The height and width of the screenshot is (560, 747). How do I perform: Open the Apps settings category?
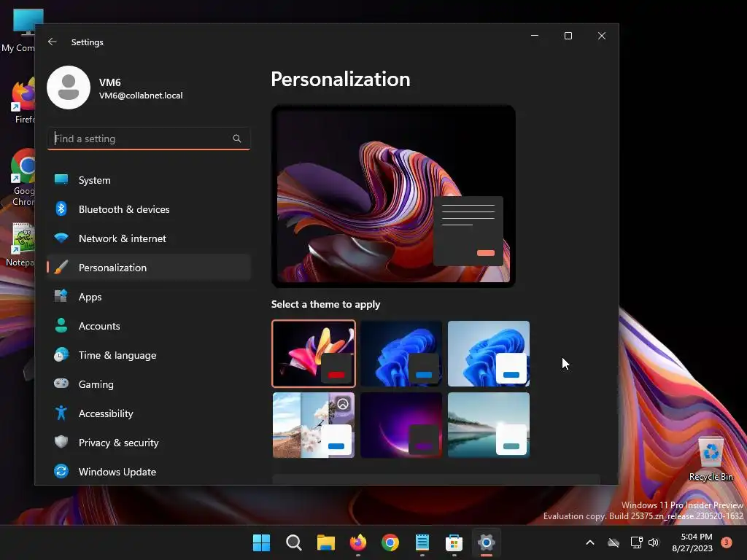pos(149,297)
